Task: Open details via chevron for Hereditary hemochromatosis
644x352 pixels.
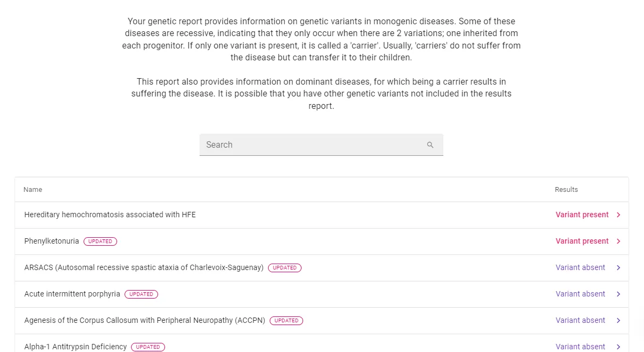Action: (x=618, y=215)
